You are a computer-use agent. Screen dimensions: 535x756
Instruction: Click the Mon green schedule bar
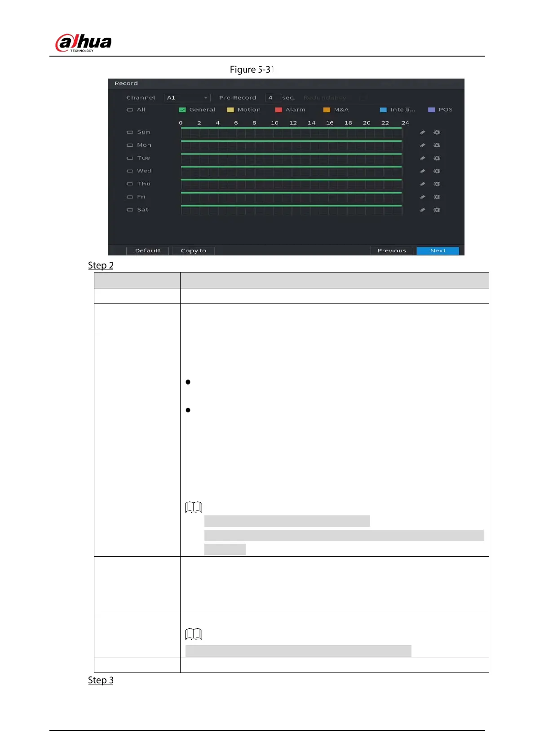[291, 141]
